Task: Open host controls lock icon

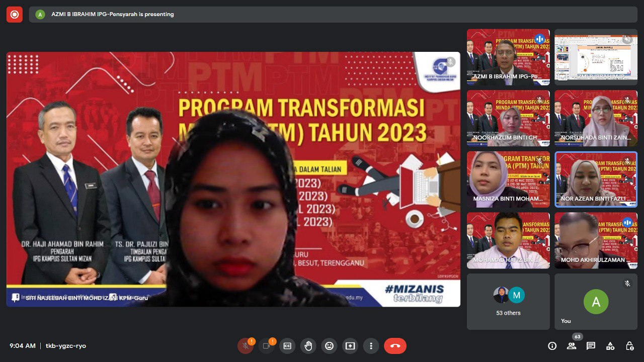Action: pyautogui.click(x=629, y=346)
